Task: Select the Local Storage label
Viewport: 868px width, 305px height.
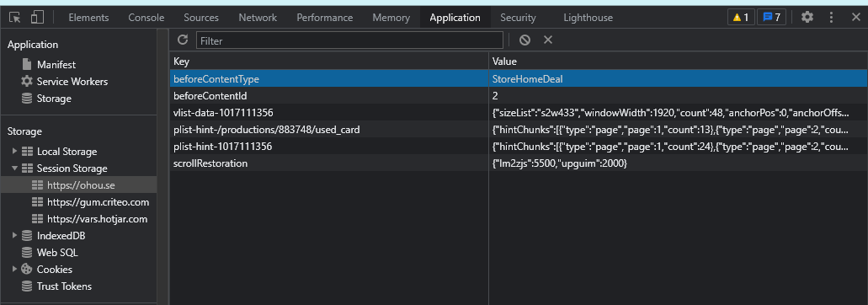Action: (x=67, y=152)
